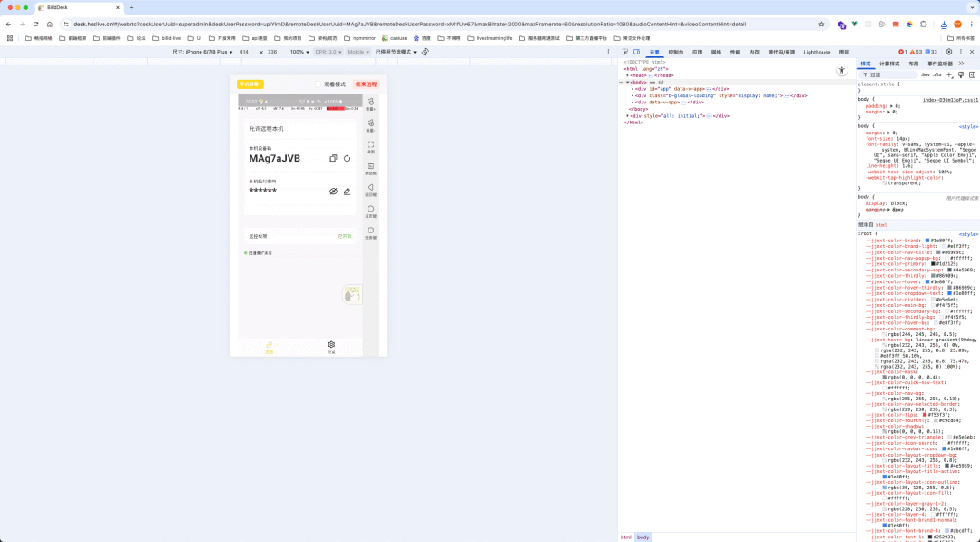Show the hidden temporary password
Image resolution: width=980 pixels, height=542 pixels.
click(333, 192)
